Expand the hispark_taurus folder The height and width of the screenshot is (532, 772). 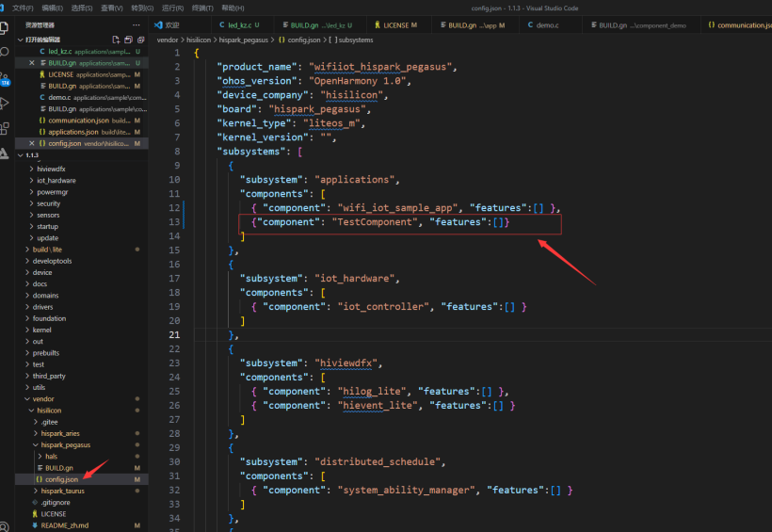point(62,491)
